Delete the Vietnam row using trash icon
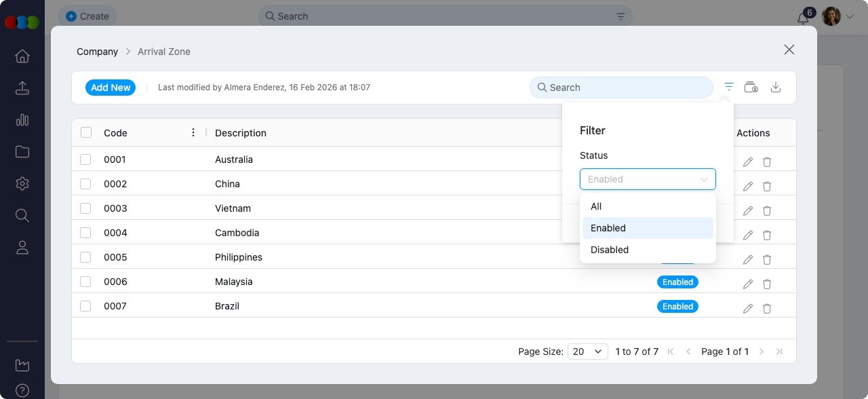868x399 pixels. point(767,211)
